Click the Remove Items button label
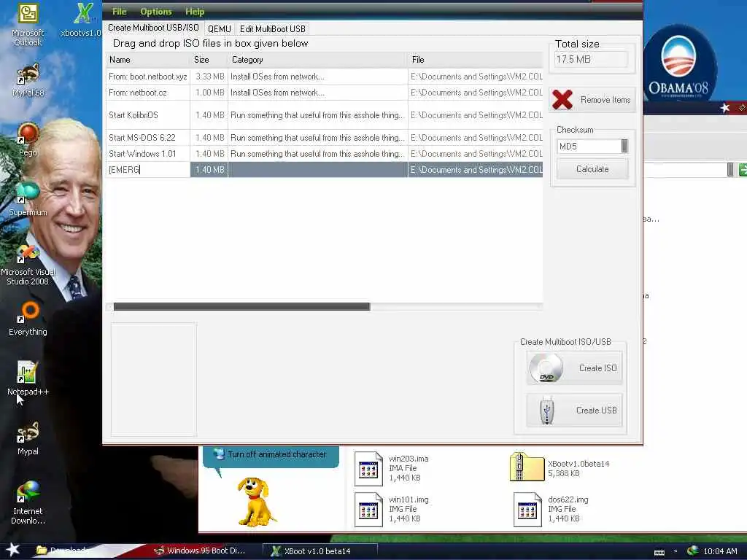This screenshot has width=747, height=560. point(605,100)
